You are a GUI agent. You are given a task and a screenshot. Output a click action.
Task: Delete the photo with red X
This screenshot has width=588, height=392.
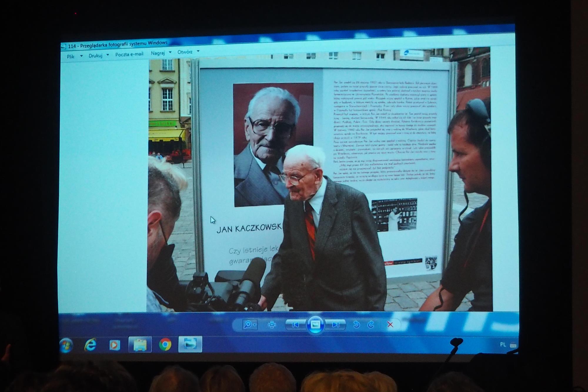[390, 325]
